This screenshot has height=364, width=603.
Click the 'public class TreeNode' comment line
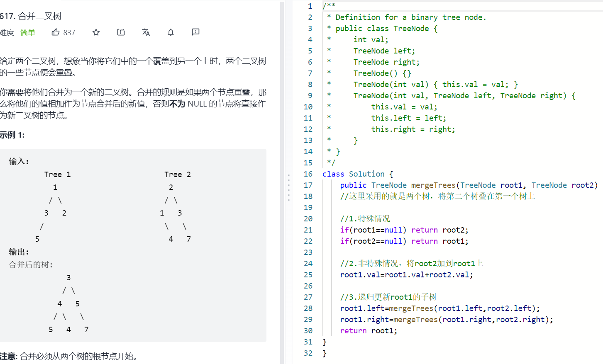[382, 29]
